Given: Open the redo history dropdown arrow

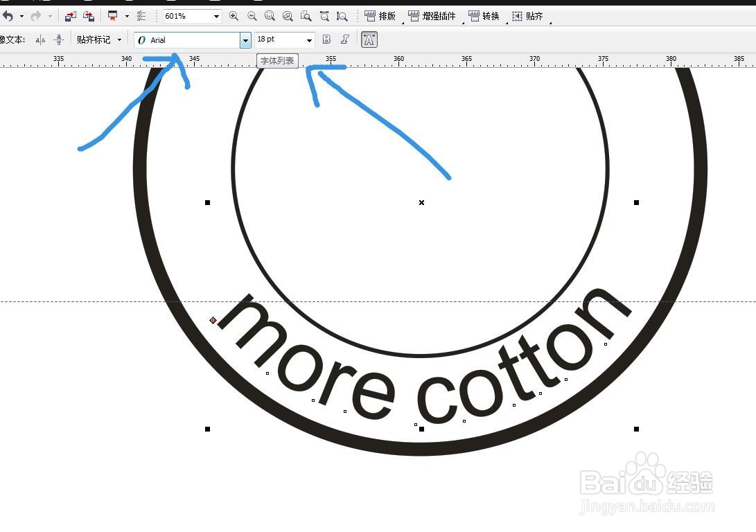Looking at the screenshot, I should tap(50, 17).
